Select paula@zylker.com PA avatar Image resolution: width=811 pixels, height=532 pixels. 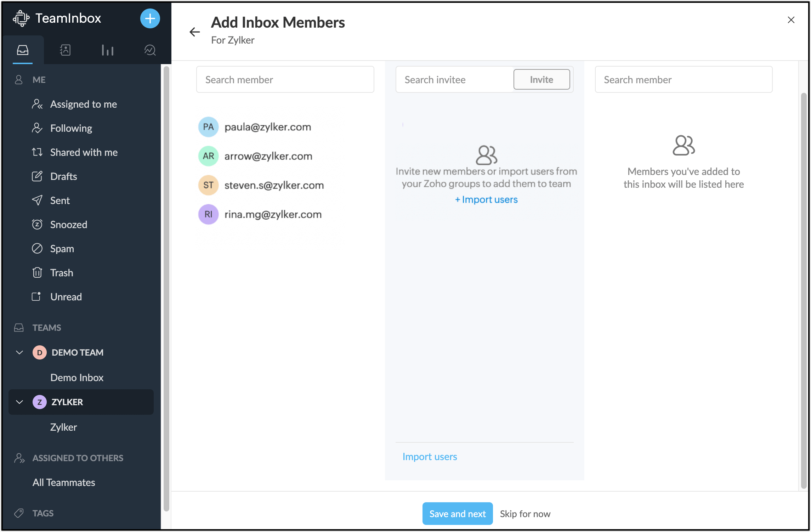[208, 127]
